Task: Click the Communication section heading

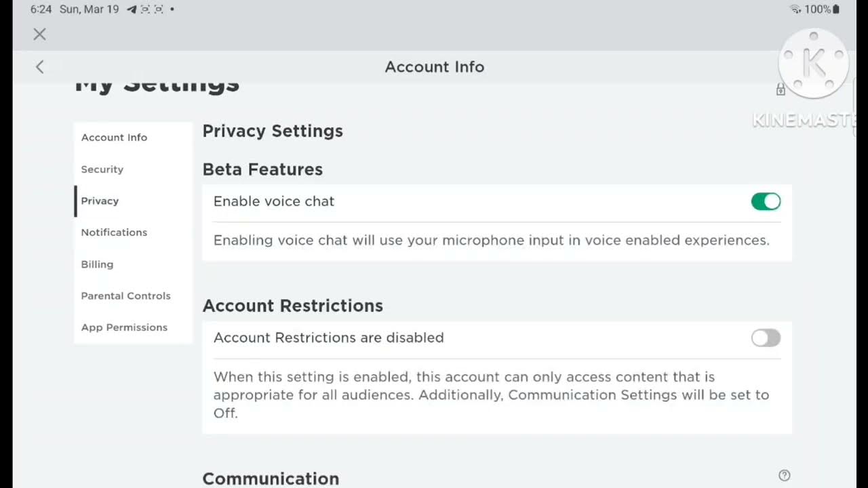Action: point(271,478)
